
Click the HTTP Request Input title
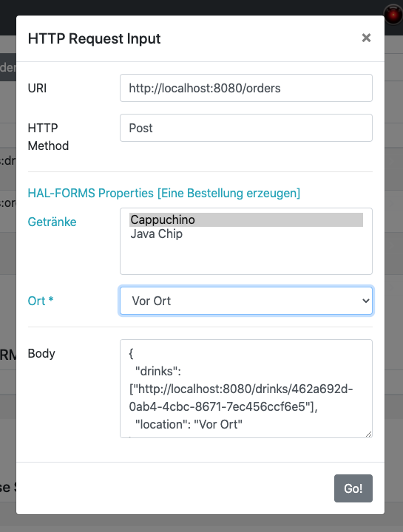94,38
